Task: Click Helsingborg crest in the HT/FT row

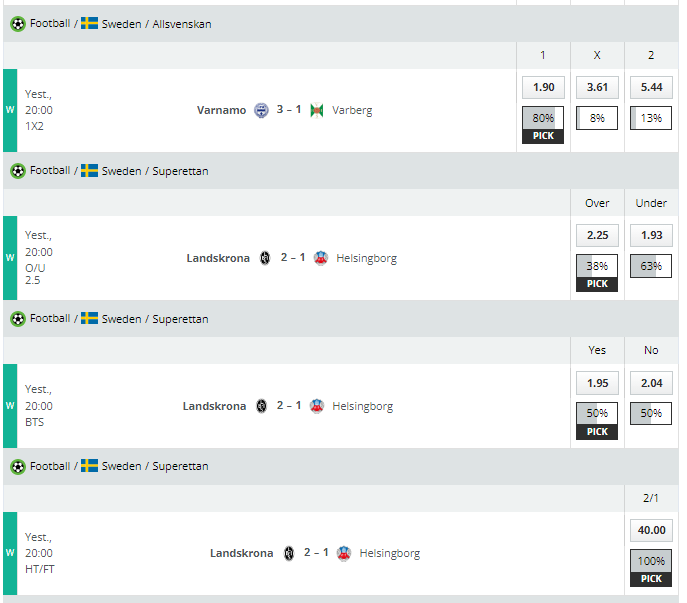Action: 344,553
